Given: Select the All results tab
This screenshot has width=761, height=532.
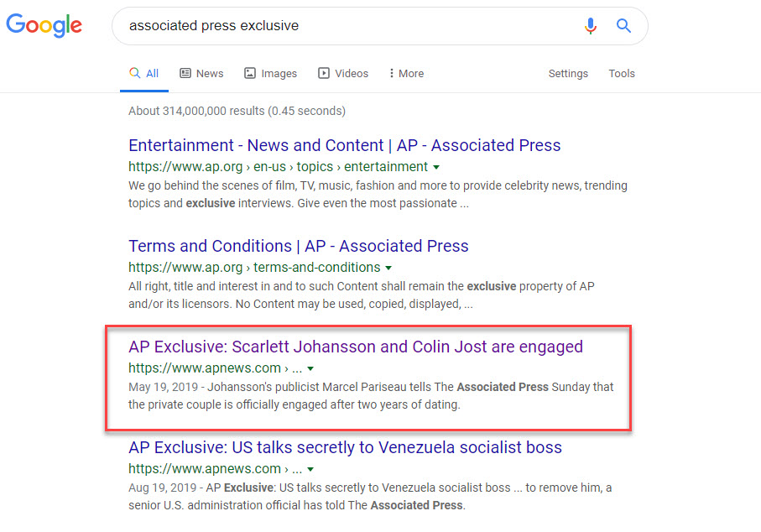Looking at the screenshot, I should (143, 74).
